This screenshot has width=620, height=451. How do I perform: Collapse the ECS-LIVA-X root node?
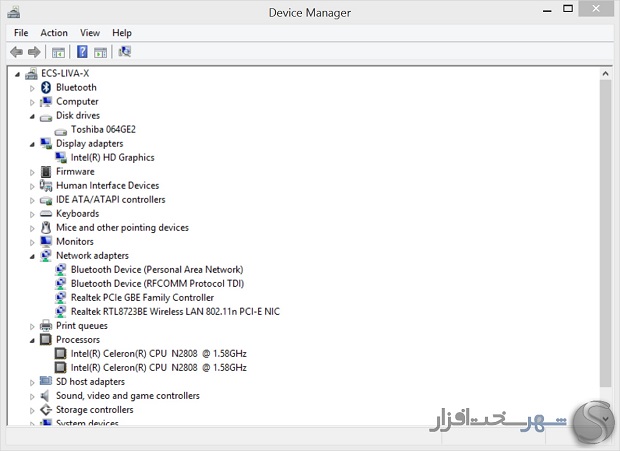click(17, 74)
